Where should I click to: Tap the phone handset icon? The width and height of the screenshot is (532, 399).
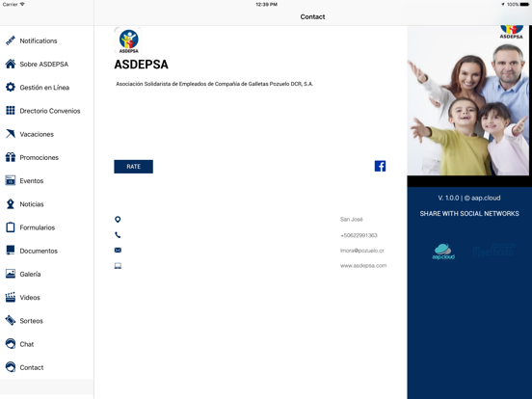point(118,235)
